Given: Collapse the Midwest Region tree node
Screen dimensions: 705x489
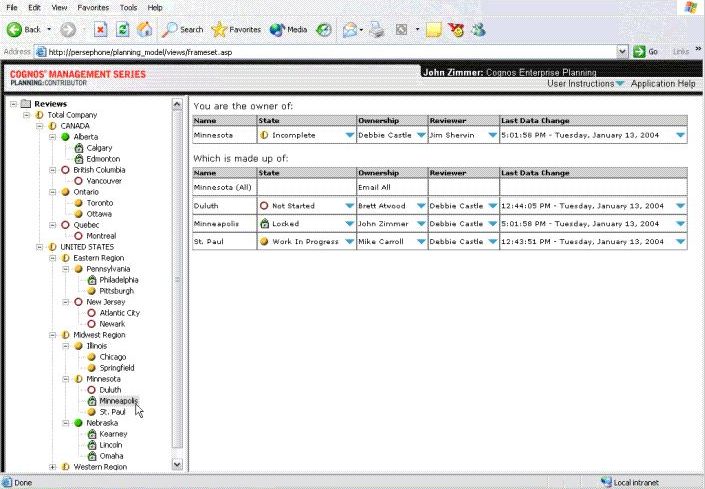Looking at the screenshot, I should tap(53, 335).
